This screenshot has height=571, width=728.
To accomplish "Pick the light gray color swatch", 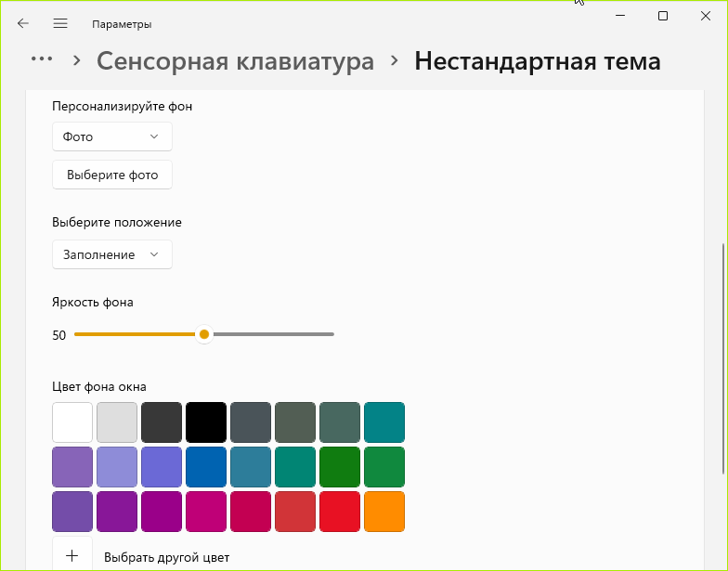I will (117, 422).
